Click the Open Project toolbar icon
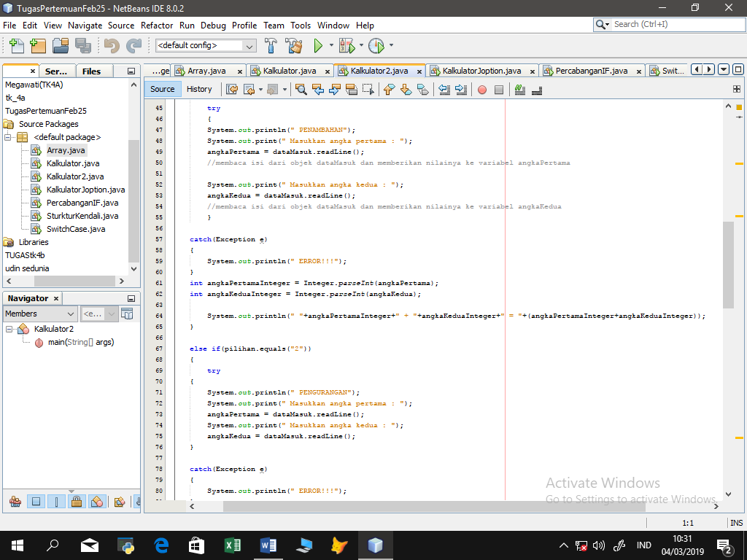747x560 pixels. click(61, 46)
